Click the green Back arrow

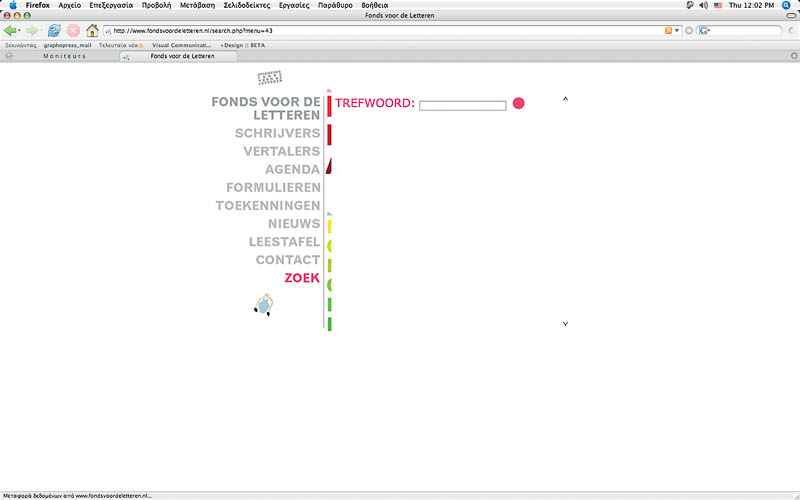click(9, 31)
